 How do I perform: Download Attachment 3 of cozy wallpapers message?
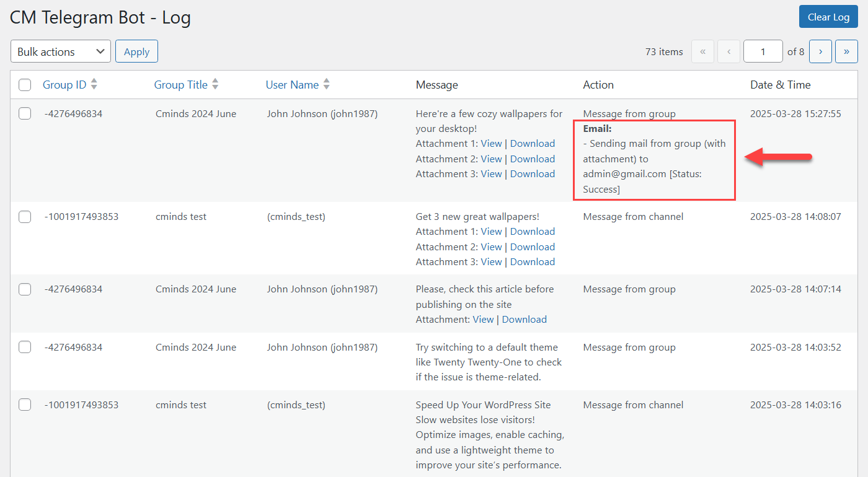point(532,174)
